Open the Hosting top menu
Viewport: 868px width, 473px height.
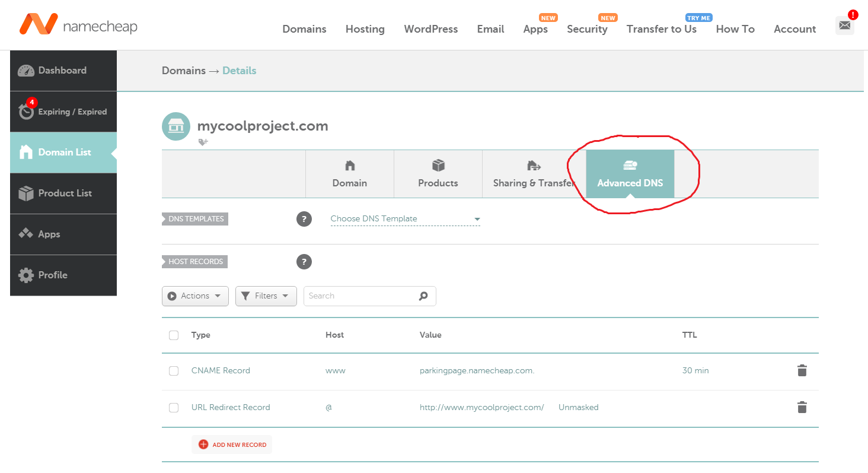[x=365, y=29]
